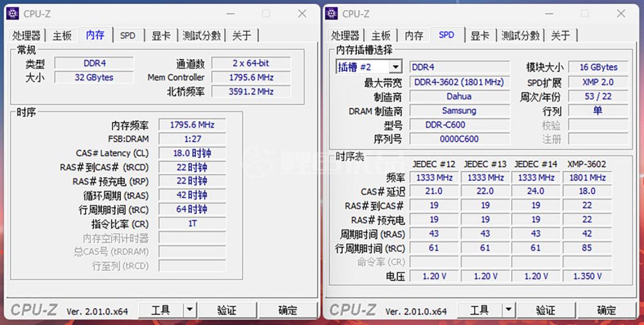The image size is (644, 325).
Task: Click the 循环周期 tRAS value 42 时钟
Action: 192,195
